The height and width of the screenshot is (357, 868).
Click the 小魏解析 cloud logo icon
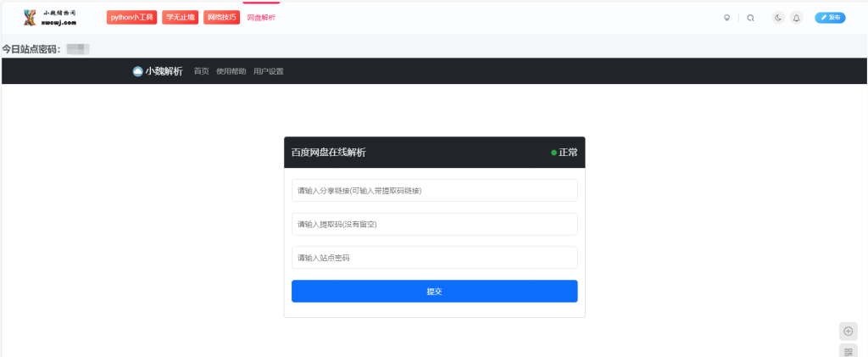point(137,71)
